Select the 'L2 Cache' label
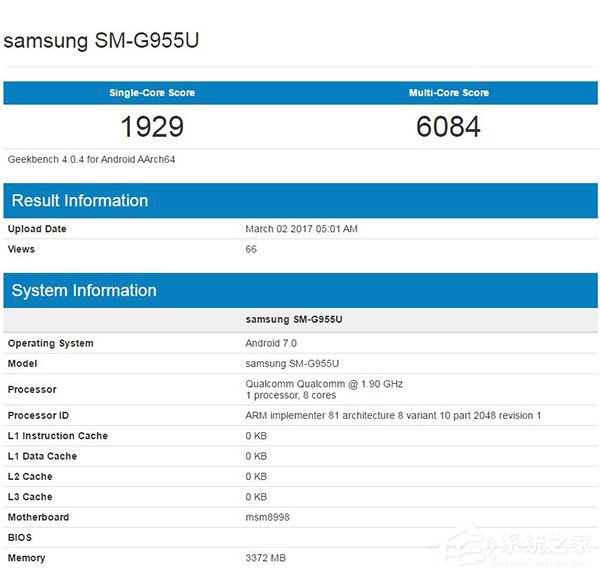The height and width of the screenshot is (576, 600). (30, 476)
